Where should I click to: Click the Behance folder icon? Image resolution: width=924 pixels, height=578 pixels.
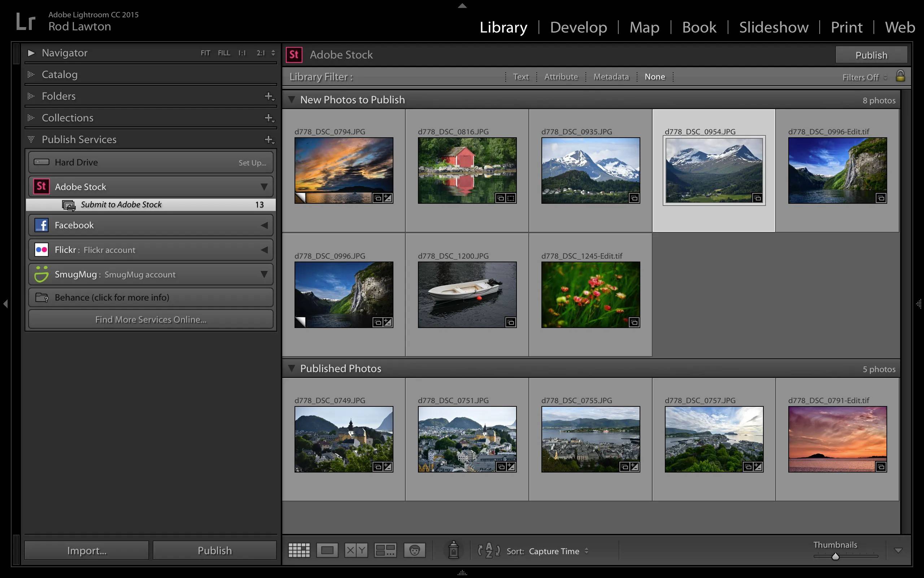click(x=42, y=297)
